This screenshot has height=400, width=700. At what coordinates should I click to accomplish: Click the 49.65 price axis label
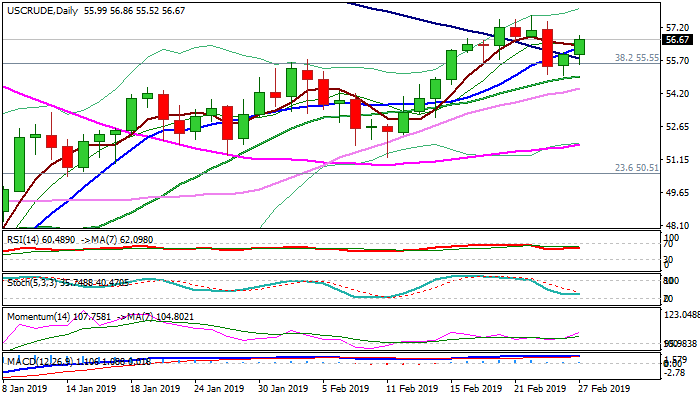(676, 192)
